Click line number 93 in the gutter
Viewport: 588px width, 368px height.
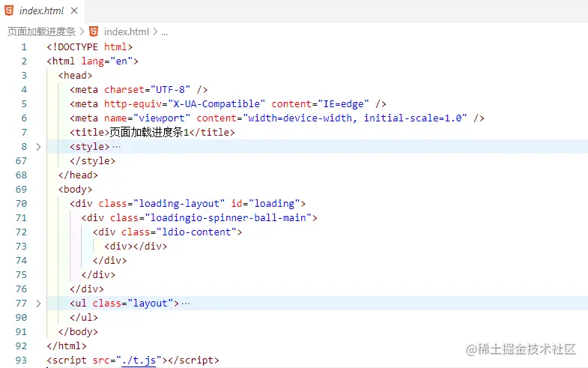tap(22, 361)
